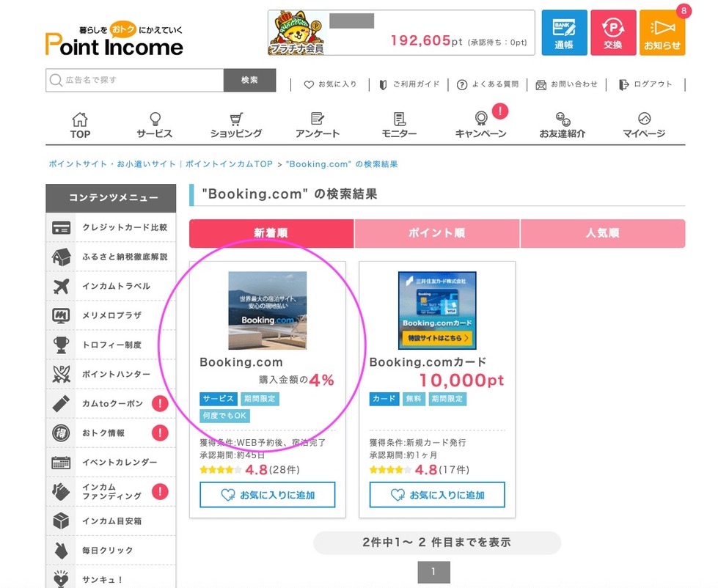Click the 交換 point exchange icon
This screenshot has width=718, height=588.
tap(613, 33)
